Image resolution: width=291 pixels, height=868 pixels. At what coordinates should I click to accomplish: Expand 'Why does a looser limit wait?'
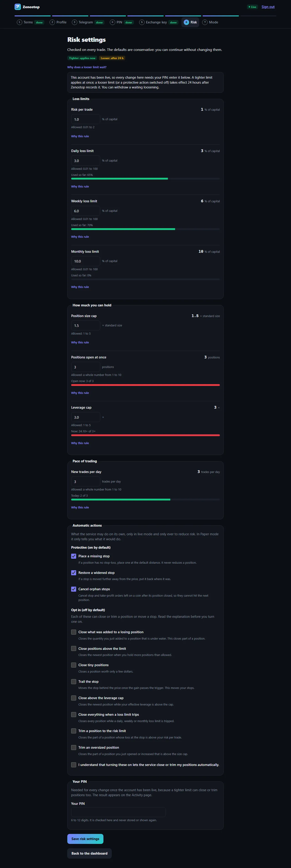(87, 67)
